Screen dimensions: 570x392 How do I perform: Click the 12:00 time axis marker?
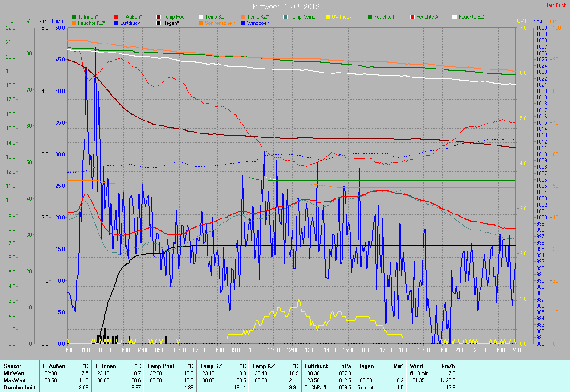292,350
